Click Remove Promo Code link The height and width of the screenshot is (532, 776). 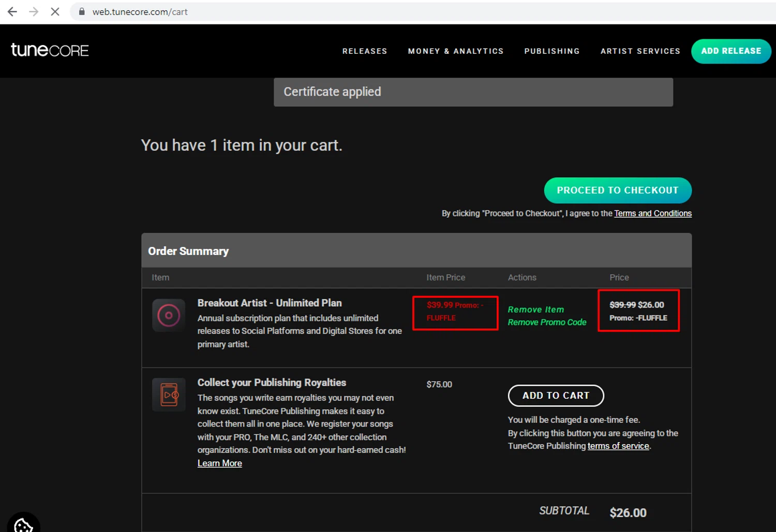(x=547, y=322)
